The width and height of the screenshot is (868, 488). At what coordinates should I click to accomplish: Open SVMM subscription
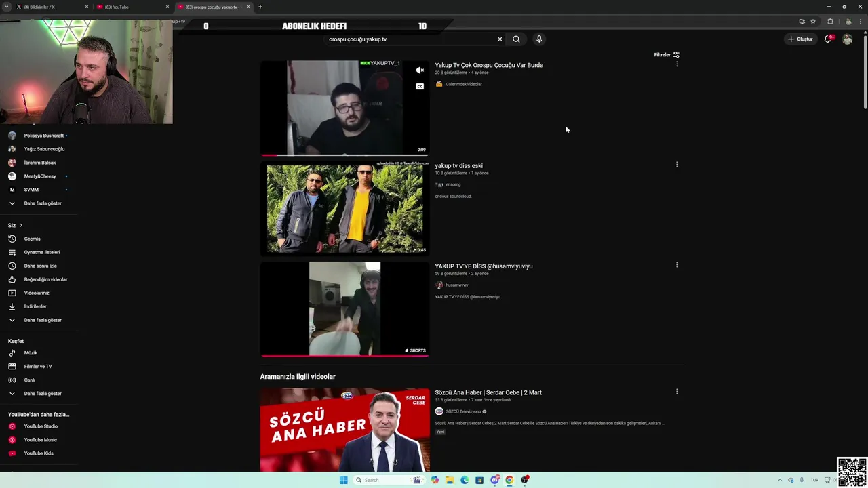[38, 190]
